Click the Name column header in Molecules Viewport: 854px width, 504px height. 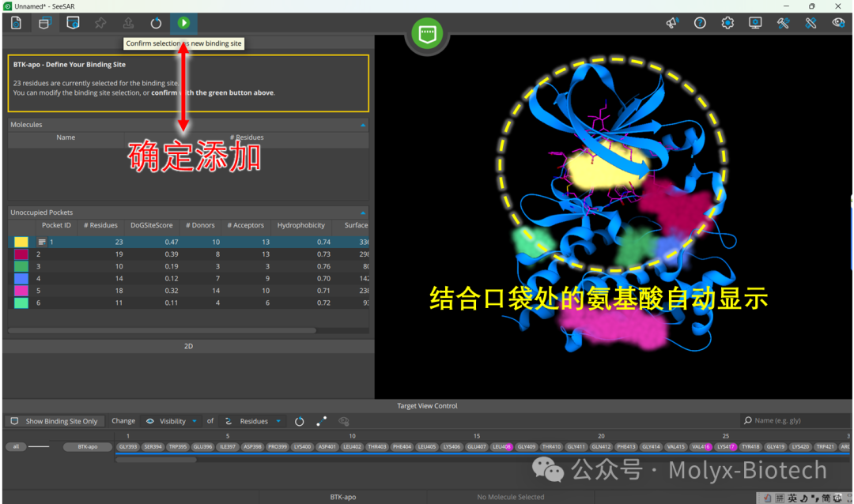pyautogui.click(x=66, y=137)
